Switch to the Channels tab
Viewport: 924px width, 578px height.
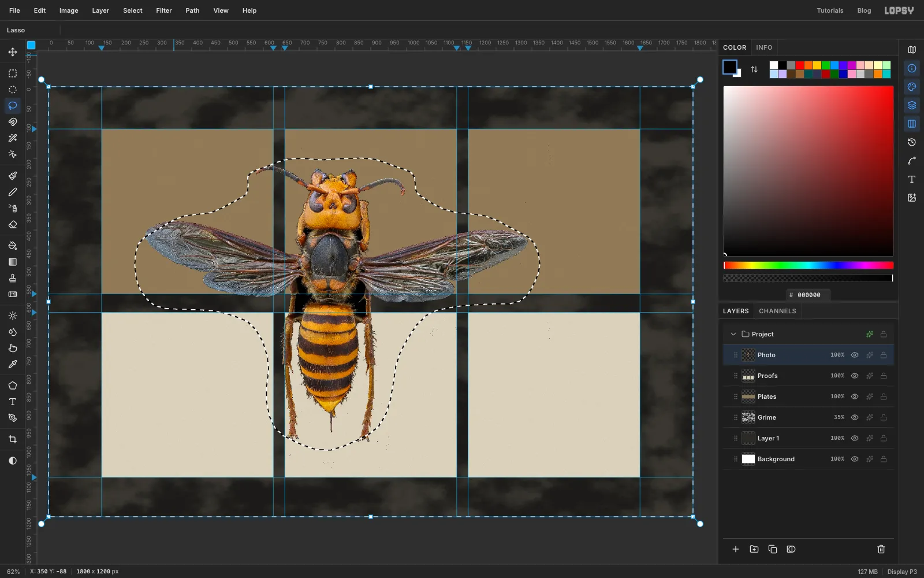(x=777, y=311)
